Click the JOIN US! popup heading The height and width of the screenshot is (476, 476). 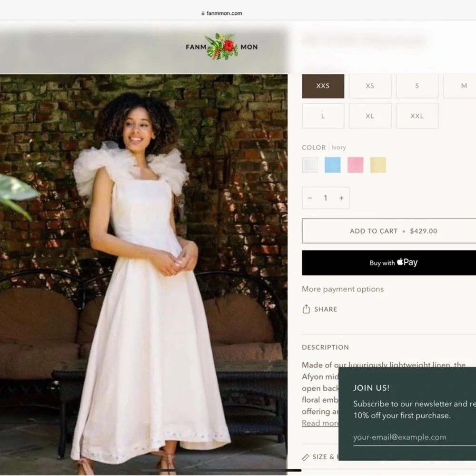pos(371,388)
